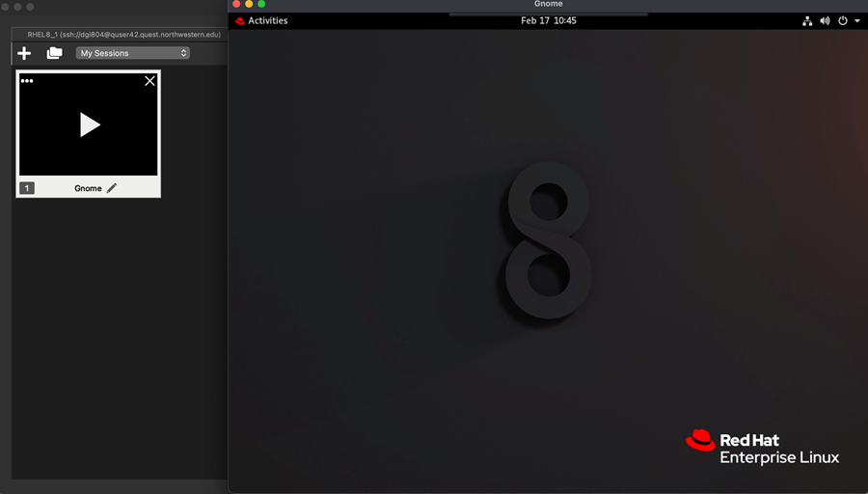Click the plus icon to add session

[24, 53]
